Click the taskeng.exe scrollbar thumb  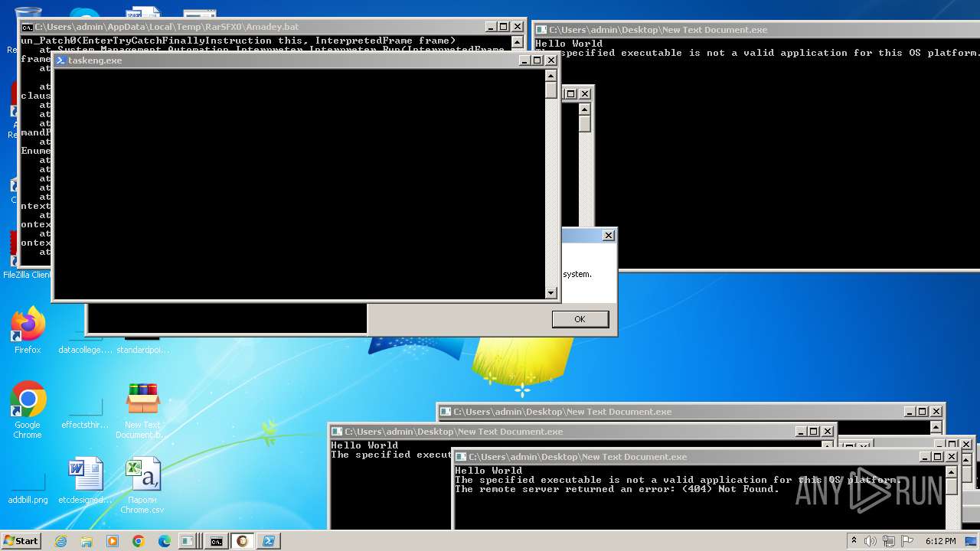pos(550,90)
